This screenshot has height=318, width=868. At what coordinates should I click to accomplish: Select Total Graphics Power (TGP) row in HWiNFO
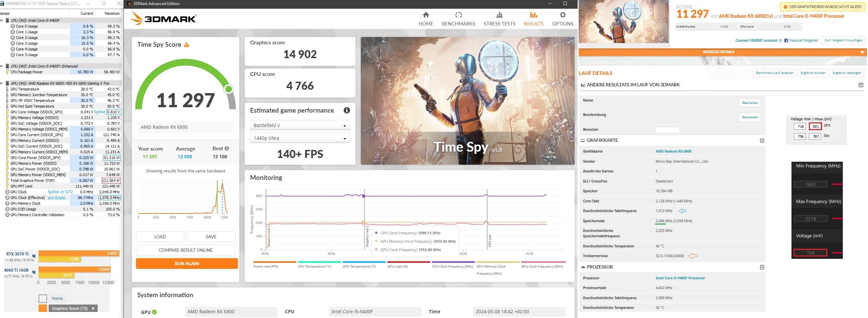click(61, 181)
